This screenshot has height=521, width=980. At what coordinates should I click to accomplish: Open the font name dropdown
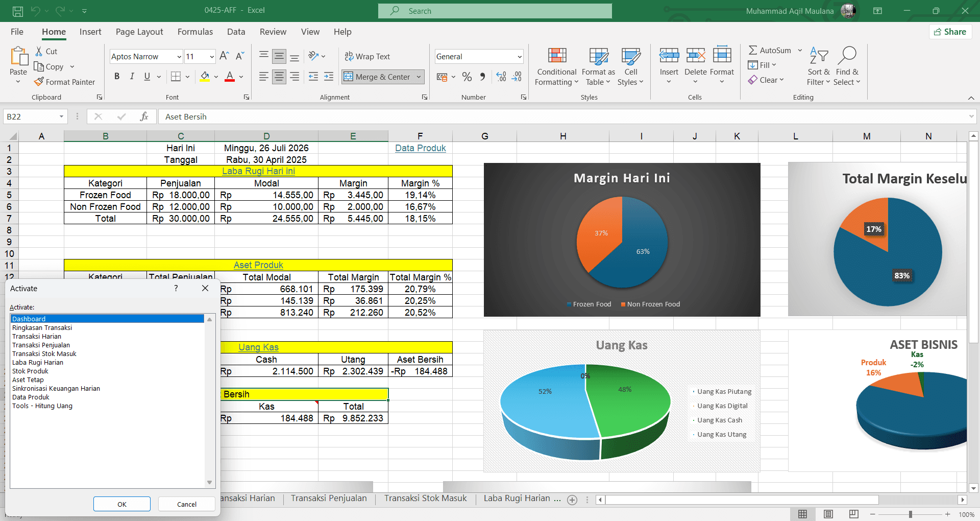coord(179,57)
